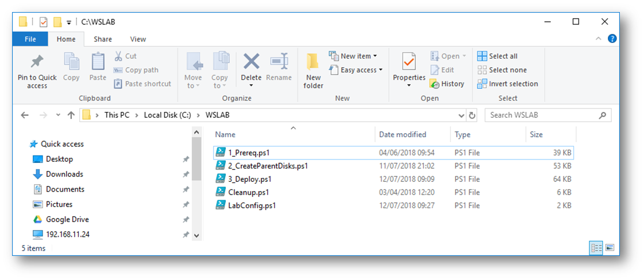Go up one folder level
Viewport: 644px width, 280px height.
tap(71, 115)
